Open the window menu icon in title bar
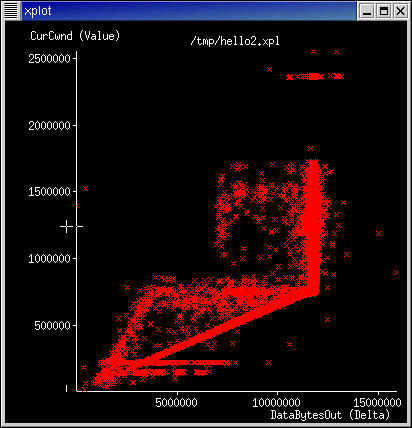 11,11
